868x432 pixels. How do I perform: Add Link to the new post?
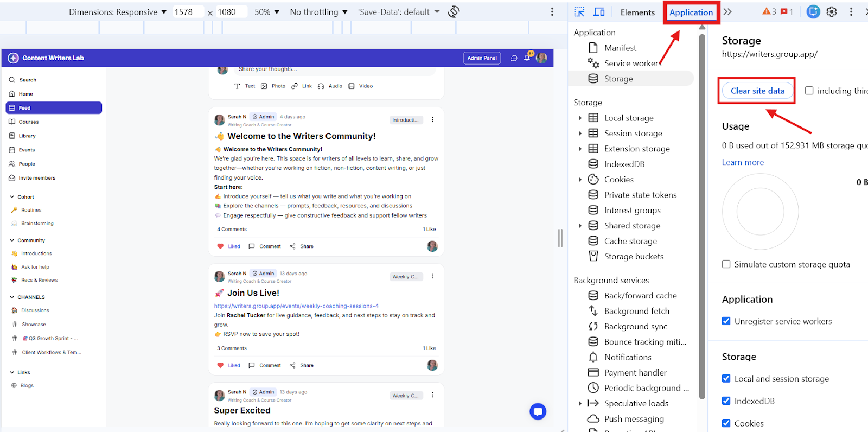pos(301,86)
